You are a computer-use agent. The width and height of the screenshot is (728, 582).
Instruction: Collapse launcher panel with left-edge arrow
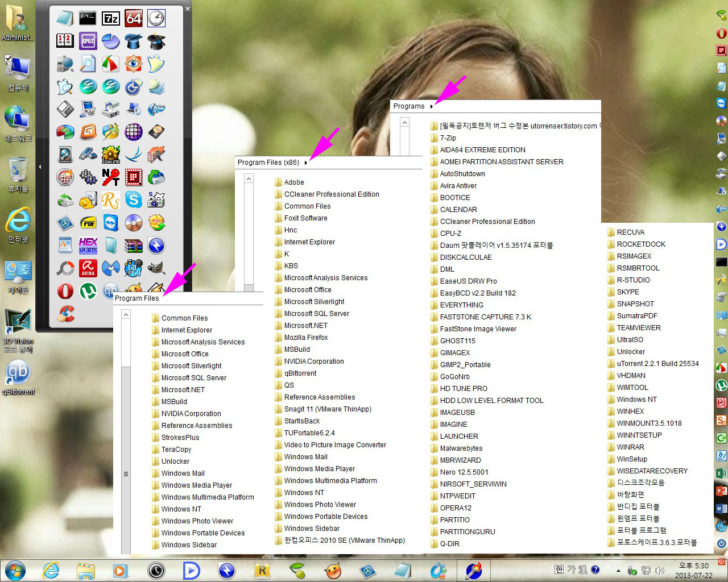pyautogui.click(x=40, y=167)
